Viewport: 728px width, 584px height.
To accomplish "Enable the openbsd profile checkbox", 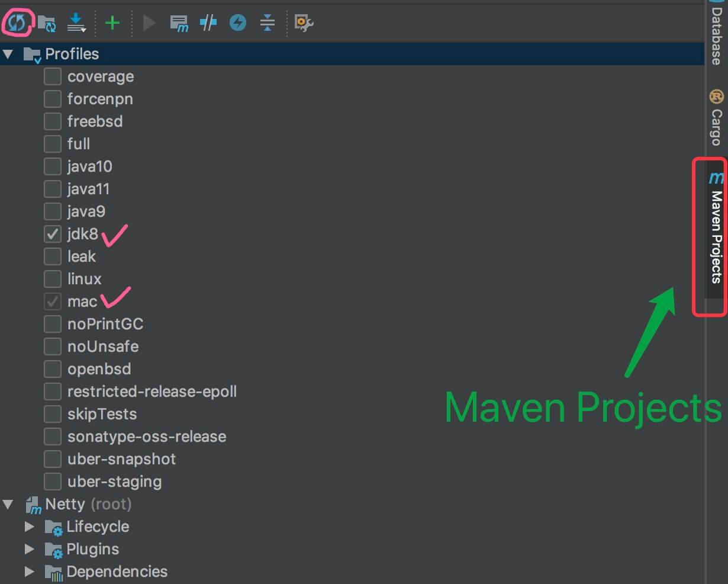I will coord(53,369).
